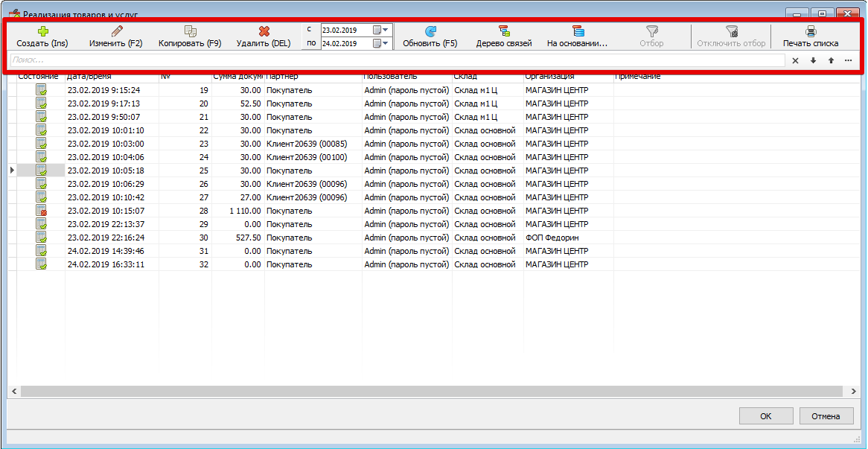The width and height of the screenshot is (868, 449).
Task: Open the calendar dropdown for the start date
Action: (x=380, y=30)
